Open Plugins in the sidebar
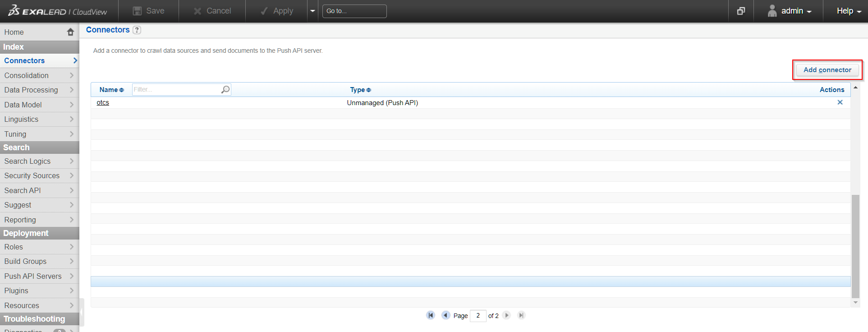868x332 pixels. click(x=40, y=290)
